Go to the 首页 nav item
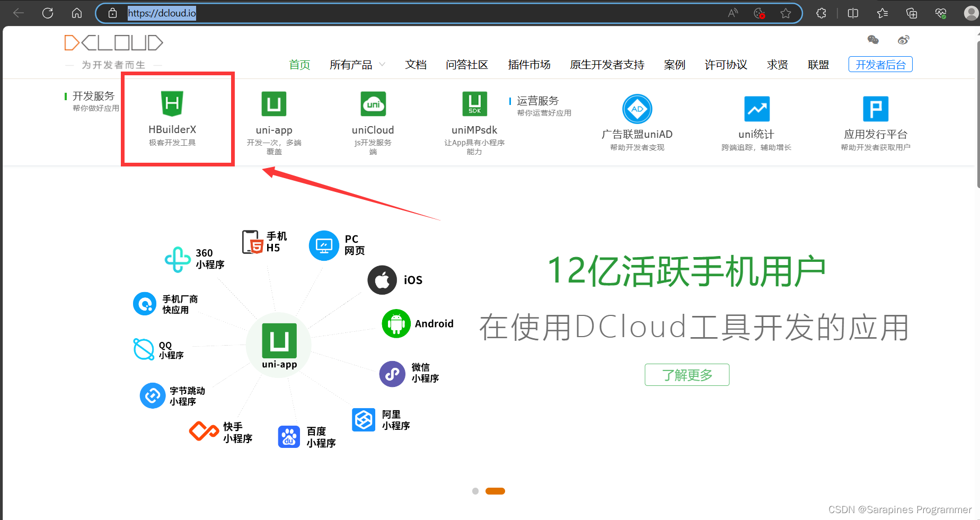Viewport: 980px width, 520px height. point(299,65)
